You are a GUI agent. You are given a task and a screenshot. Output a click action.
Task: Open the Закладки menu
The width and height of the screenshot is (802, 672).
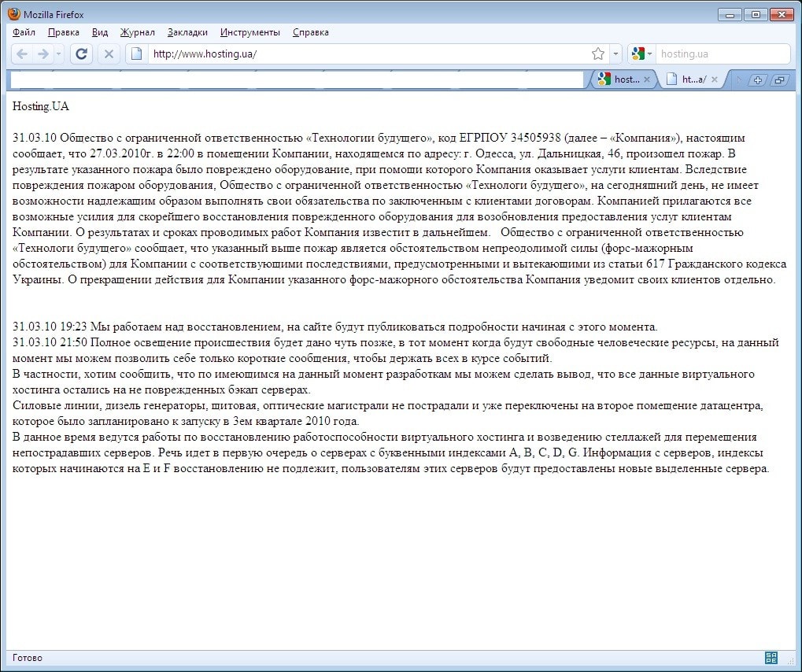click(x=187, y=32)
